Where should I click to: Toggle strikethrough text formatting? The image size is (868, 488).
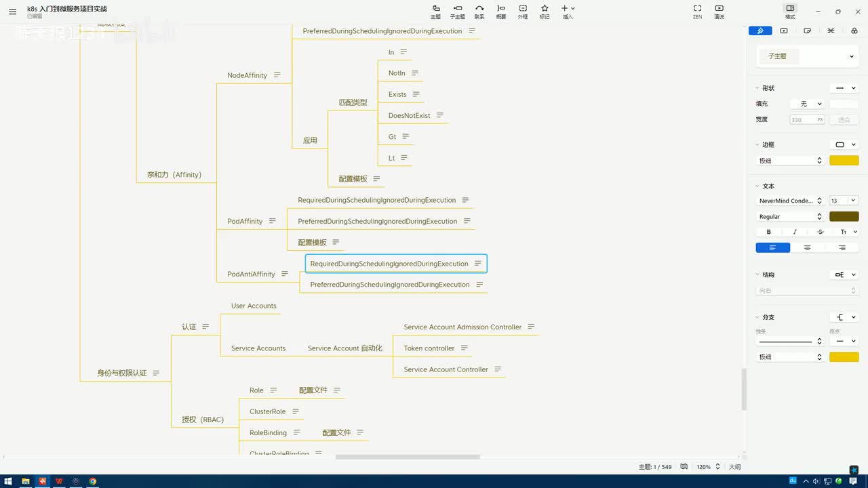(x=821, y=232)
